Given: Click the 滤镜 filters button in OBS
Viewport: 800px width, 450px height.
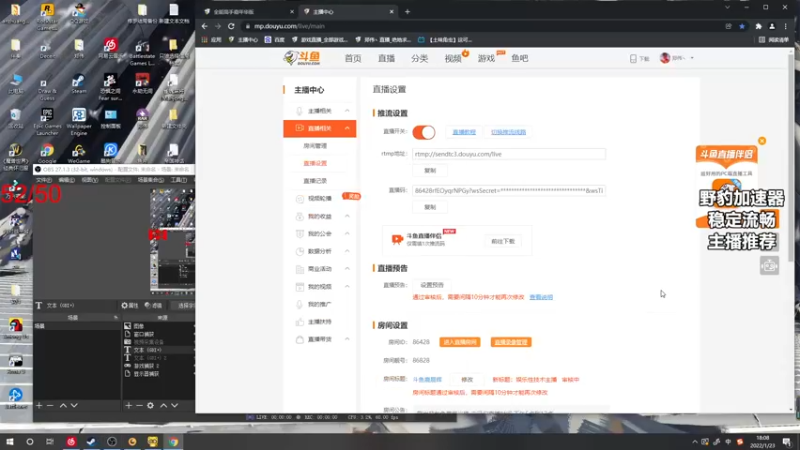Looking at the screenshot, I should tap(153, 306).
